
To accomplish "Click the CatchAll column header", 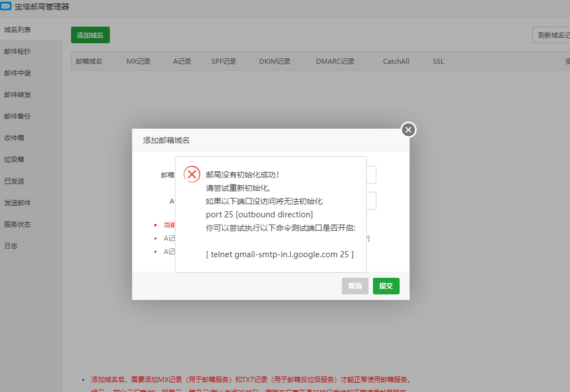I will point(396,62).
